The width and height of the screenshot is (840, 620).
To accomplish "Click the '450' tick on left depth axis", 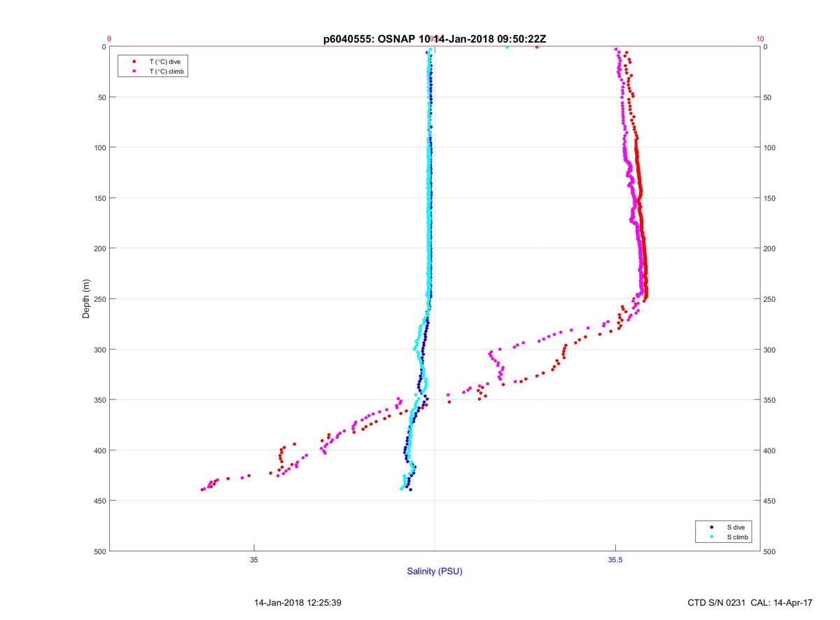I will [x=99, y=501].
